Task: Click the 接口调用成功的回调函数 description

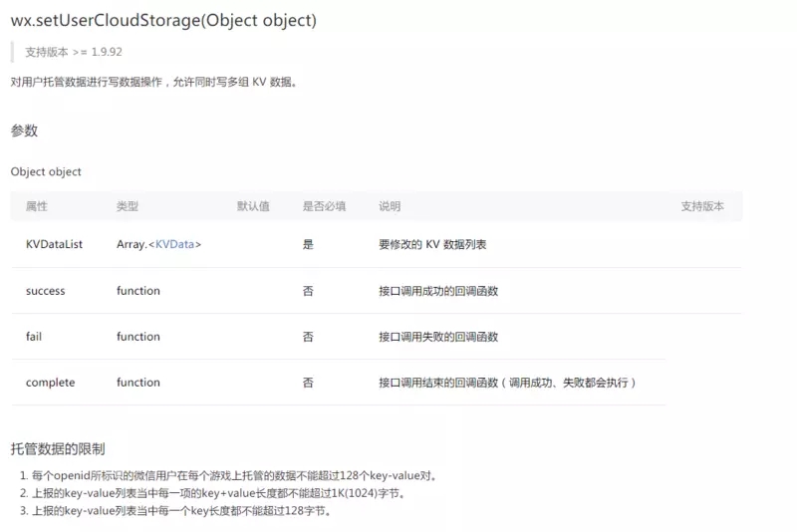Action: point(438,291)
